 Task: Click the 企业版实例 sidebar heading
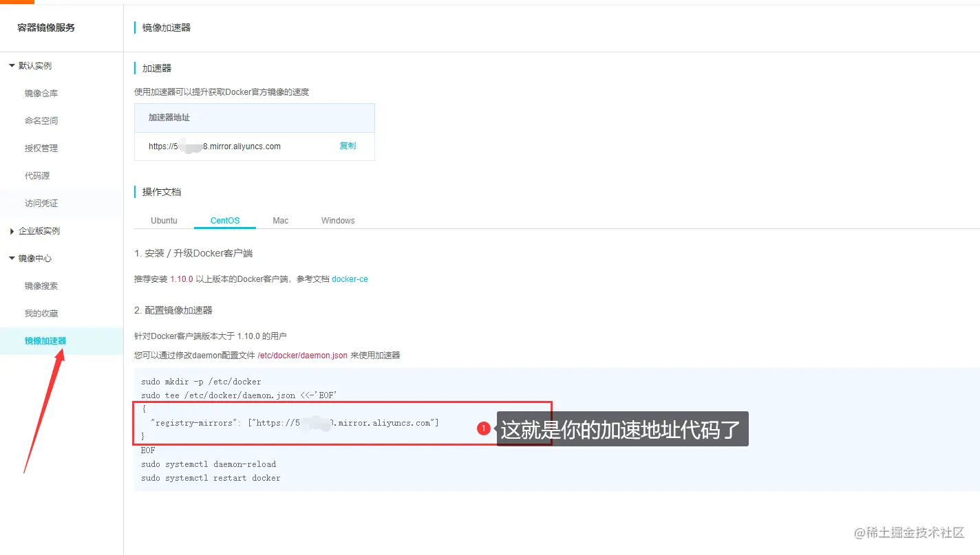(39, 231)
